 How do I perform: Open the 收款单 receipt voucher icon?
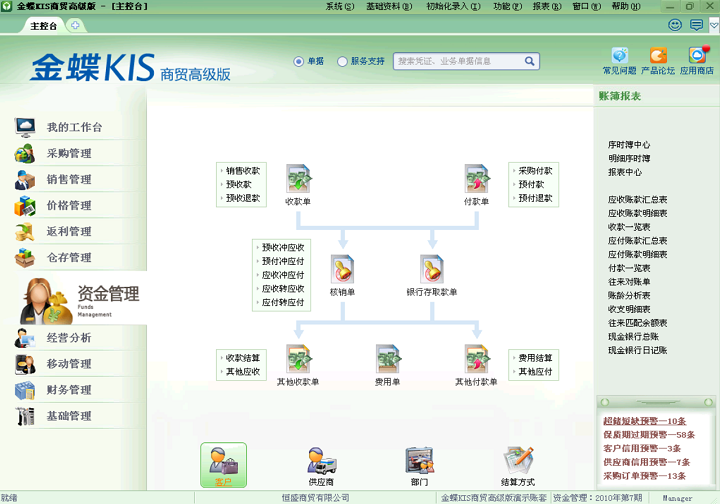(299, 180)
